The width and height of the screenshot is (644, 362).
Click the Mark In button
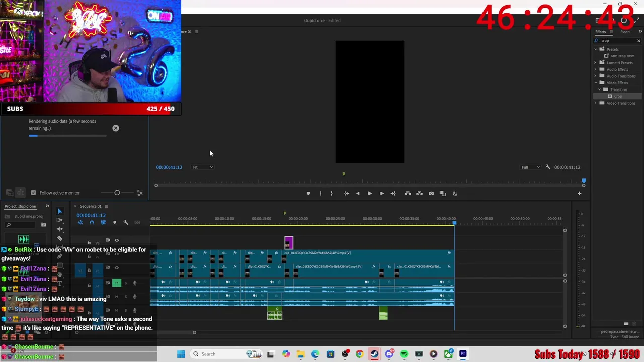tap(320, 193)
